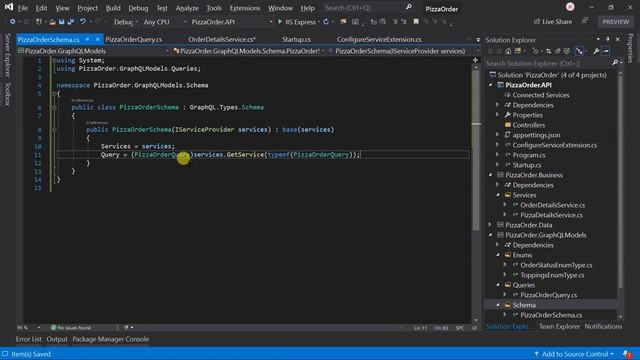
Task: Collapse the Enums folder node
Action: click(498, 255)
